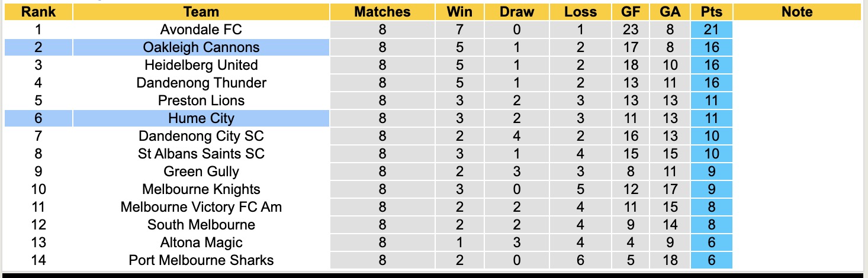Select the highlighted Hume City team
The image size is (868, 278).
(x=201, y=118)
